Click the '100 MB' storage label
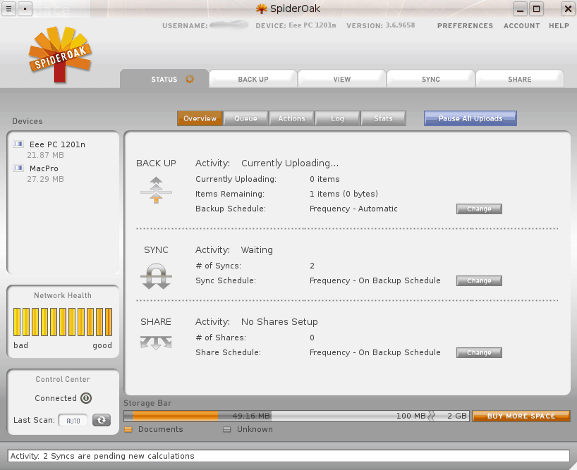 coord(411,416)
